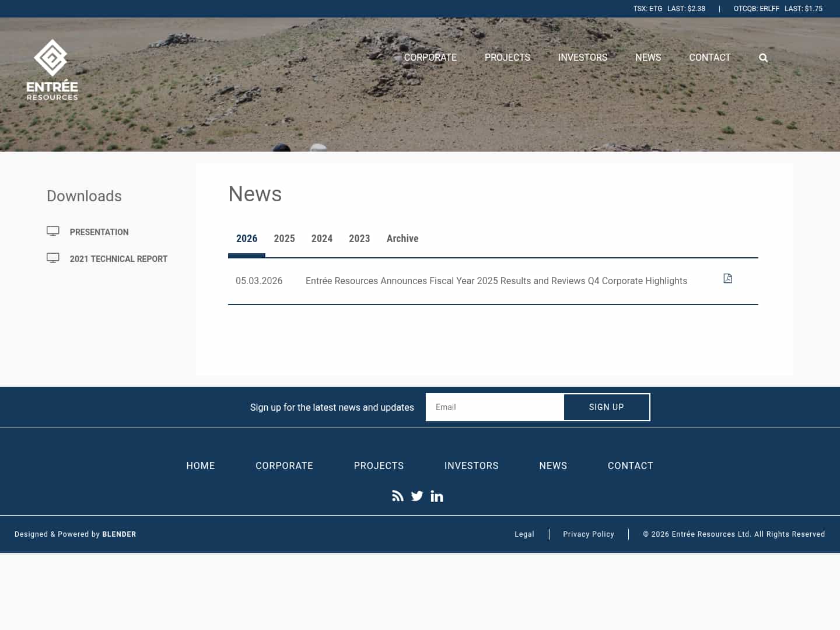The height and width of the screenshot is (630, 840).
Task: Open INVESTORS in the top navigation
Action: [583, 57]
